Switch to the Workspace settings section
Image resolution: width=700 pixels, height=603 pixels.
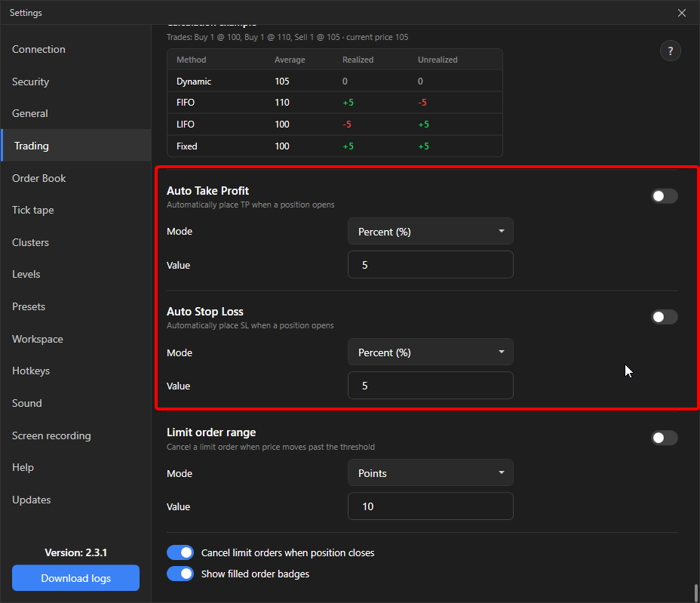76,339
